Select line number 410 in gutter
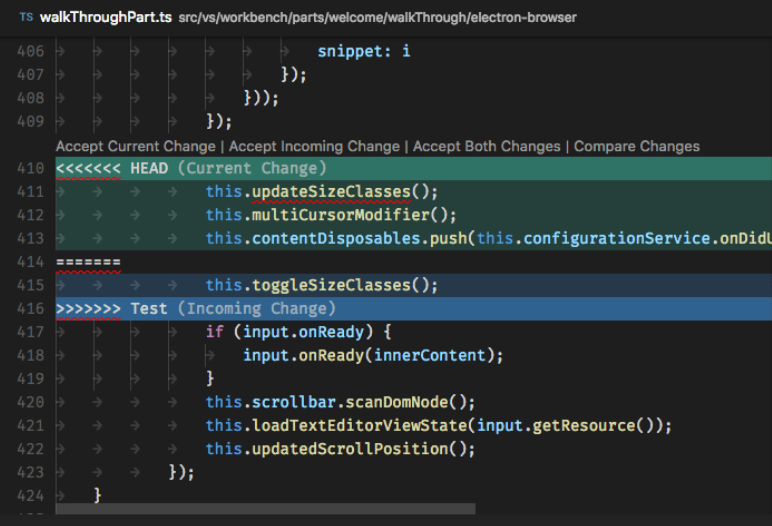This screenshot has height=526, width=772. click(x=31, y=168)
